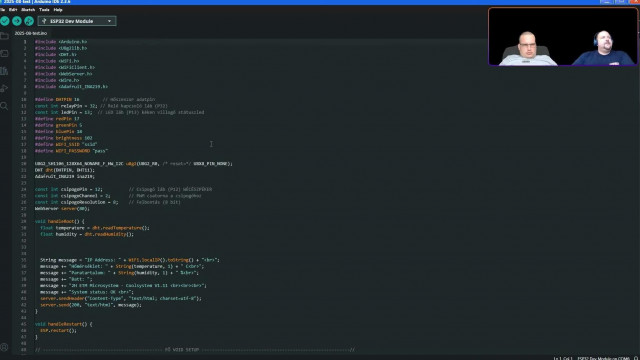The height and width of the screenshot is (360, 640).
Task: Open the Library Manager sidebar icon
Action: tap(4, 71)
